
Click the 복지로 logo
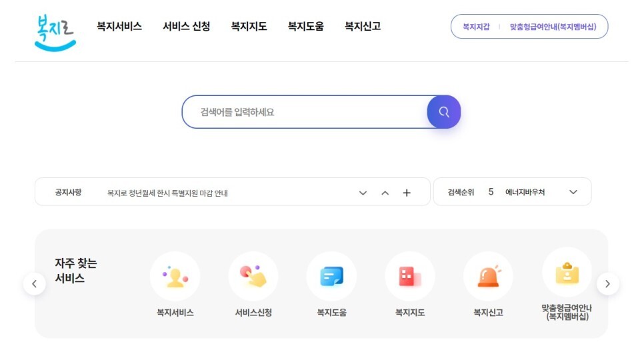[x=55, y=33]
